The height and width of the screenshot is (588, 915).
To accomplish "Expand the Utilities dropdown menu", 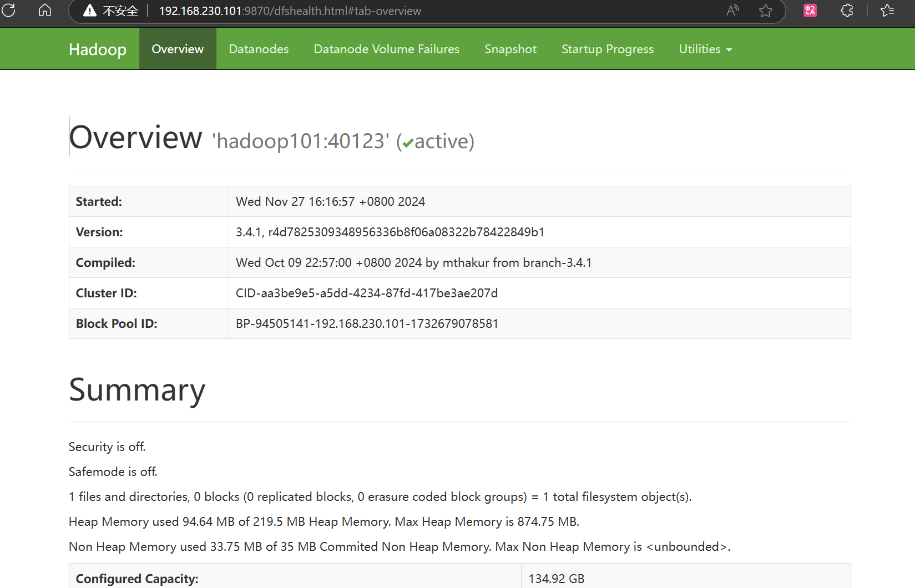I will tap(705, 49).
